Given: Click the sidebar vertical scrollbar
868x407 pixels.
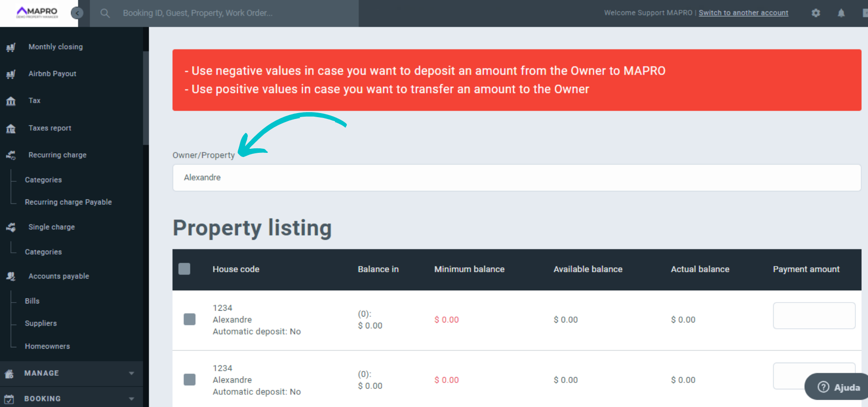Looking at the screenshot, I should click(146, 98).
